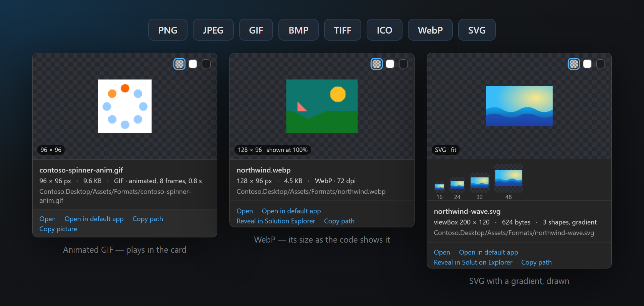The height and width of the screenshot is (306, 644).
Task: Open northwind-wave.svg in default app
Action: [x=488, y=252]
